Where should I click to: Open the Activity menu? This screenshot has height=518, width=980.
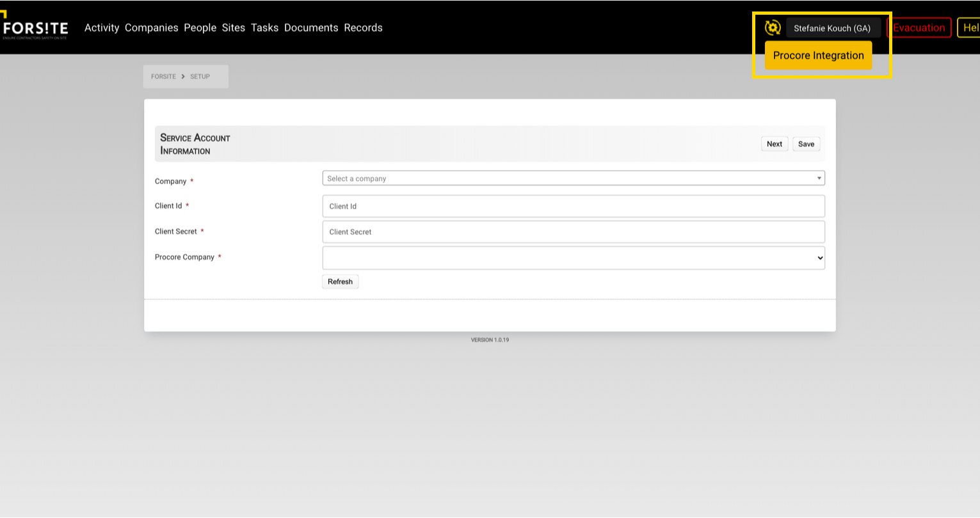point(102,27)
